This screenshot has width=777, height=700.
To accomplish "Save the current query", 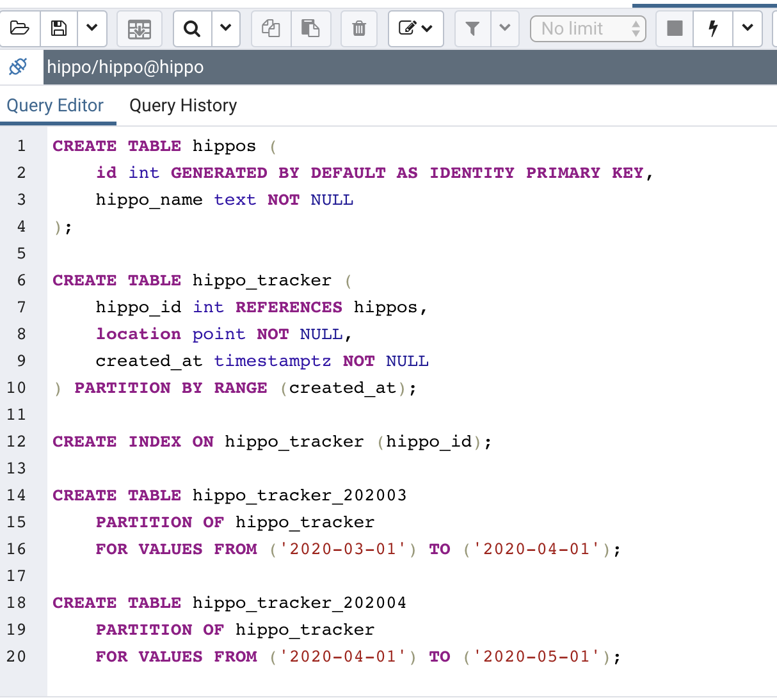I will click(x=58, y=28).
